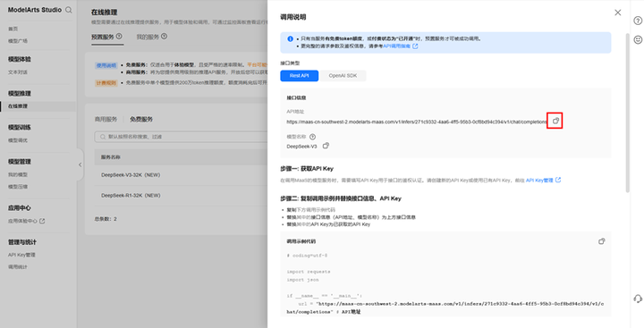
Task: Open the API调用指南 link
Action: [x=397, y=46]
